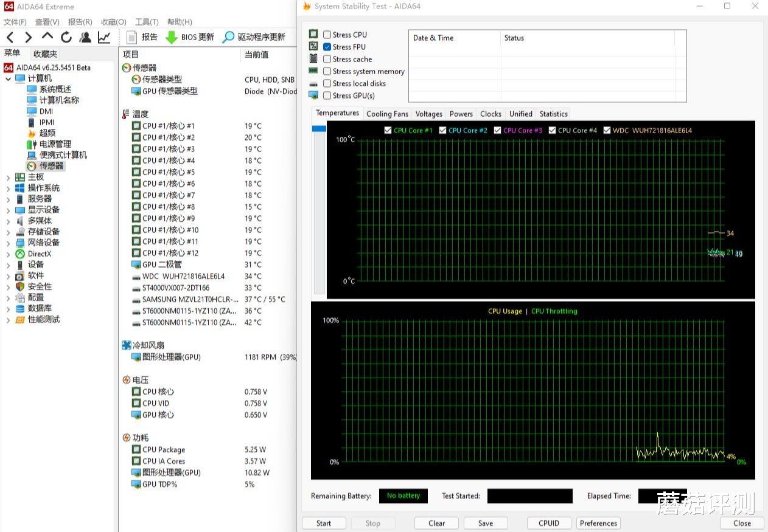Click the 多媒体 speaker icon

click(x=20, y=221)
